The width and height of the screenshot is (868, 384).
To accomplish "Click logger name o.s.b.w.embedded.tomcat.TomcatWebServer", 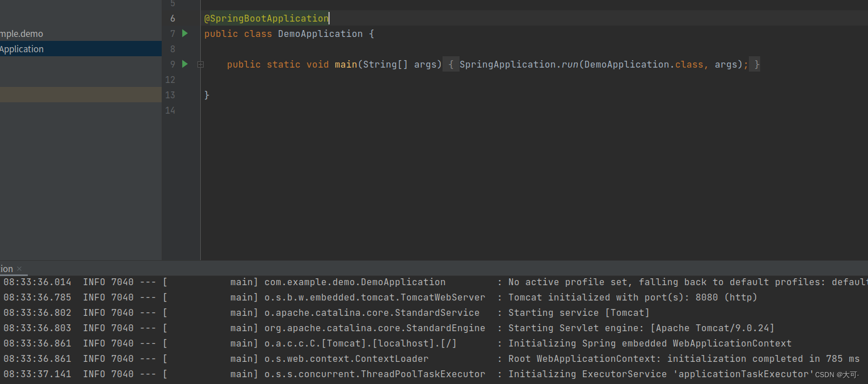I will point(375,297).
